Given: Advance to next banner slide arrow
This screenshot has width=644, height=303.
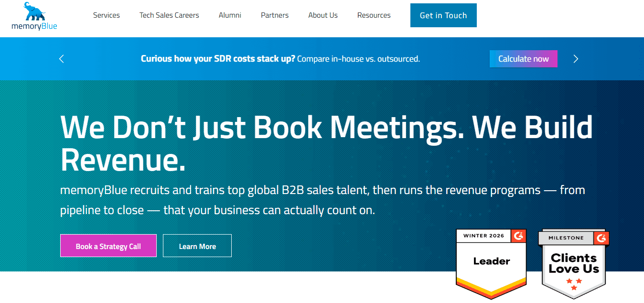Looking at the screenshot, I should point(576,59).
